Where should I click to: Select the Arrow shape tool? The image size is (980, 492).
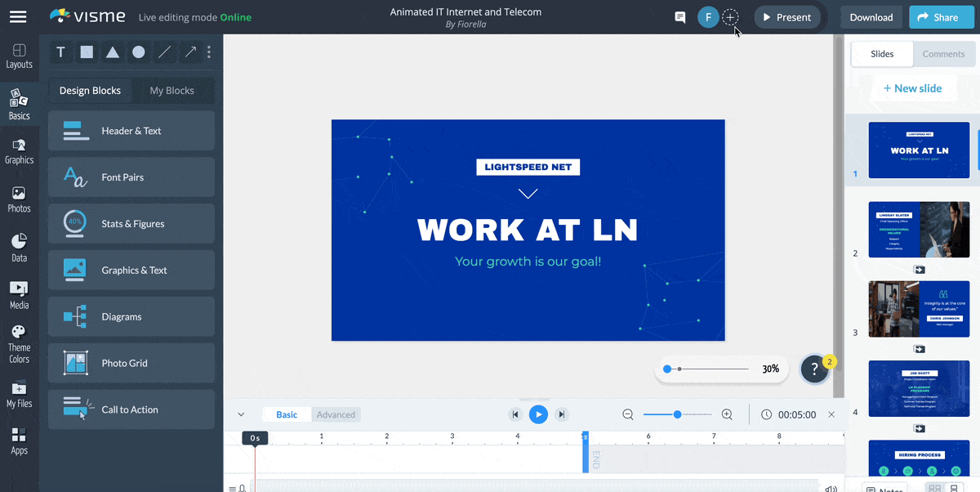tap(190, 51)
